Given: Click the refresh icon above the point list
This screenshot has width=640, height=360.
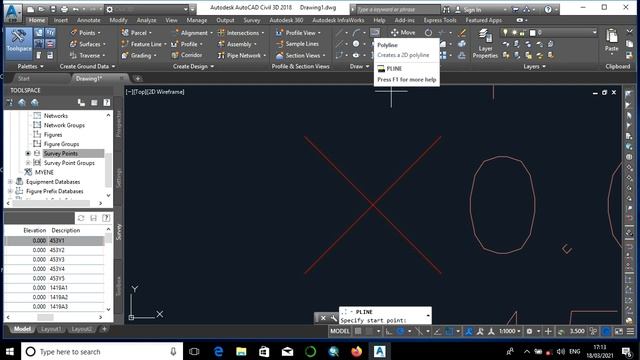Looking at the screenshot, I should click(81, 218).
